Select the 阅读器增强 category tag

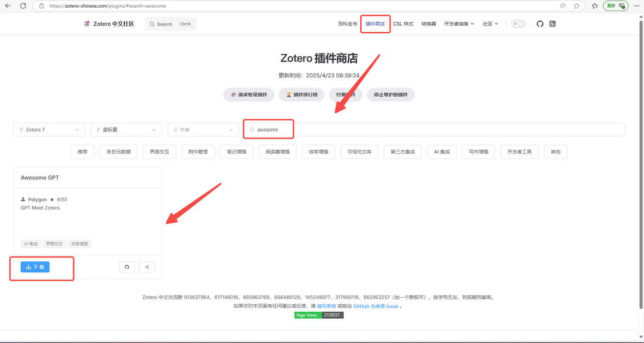(x=278, y=152)
